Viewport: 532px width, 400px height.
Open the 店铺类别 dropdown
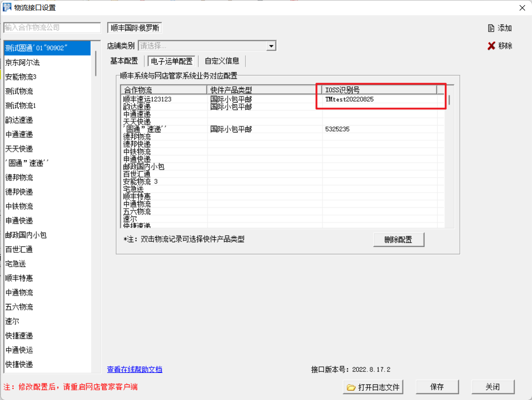tap(271, 46)
